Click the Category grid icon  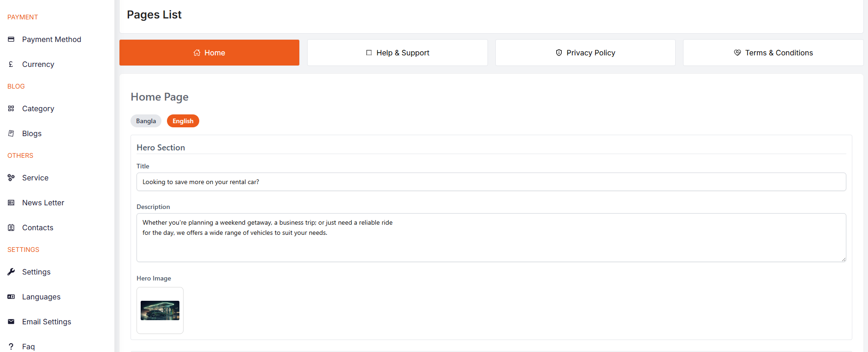coord(11,108)
